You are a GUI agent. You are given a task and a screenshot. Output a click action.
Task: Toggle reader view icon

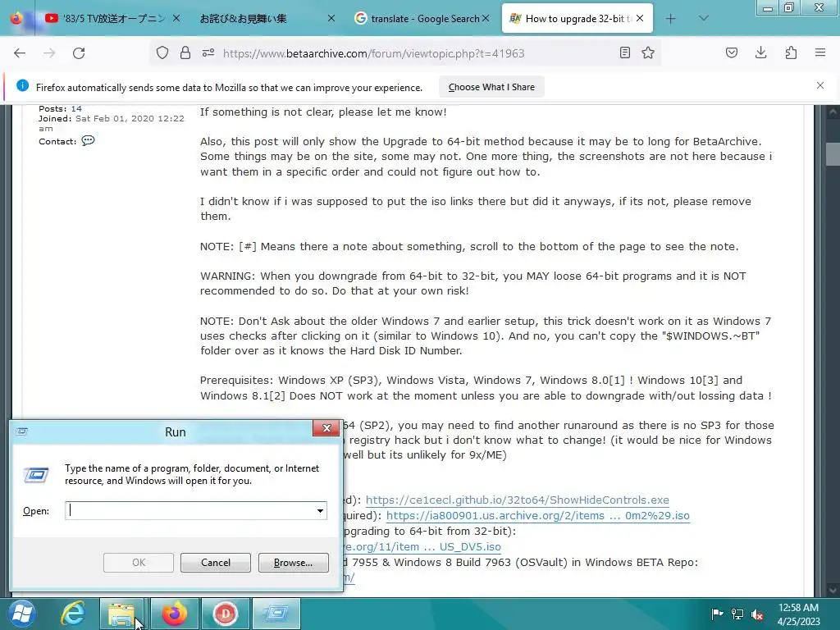pos(624,53)
